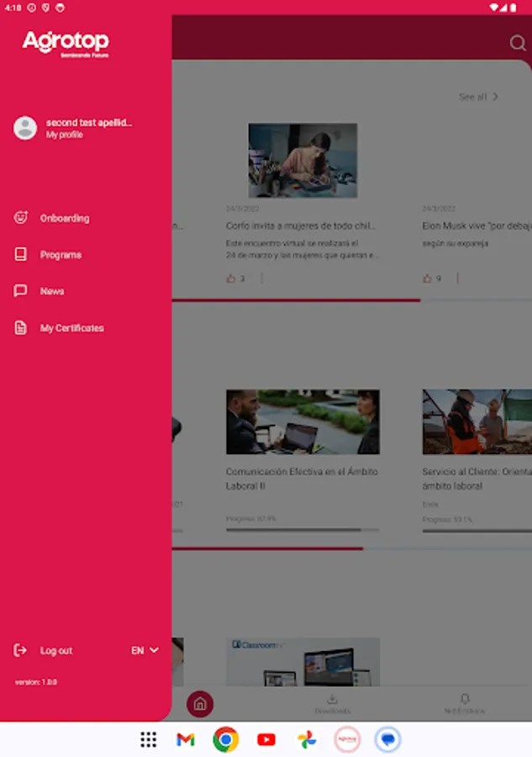Viewport: 532px width, 757px height.
Task: Launch YouTube from the dock
Action: pyautogui.click(x=266, y=739)
